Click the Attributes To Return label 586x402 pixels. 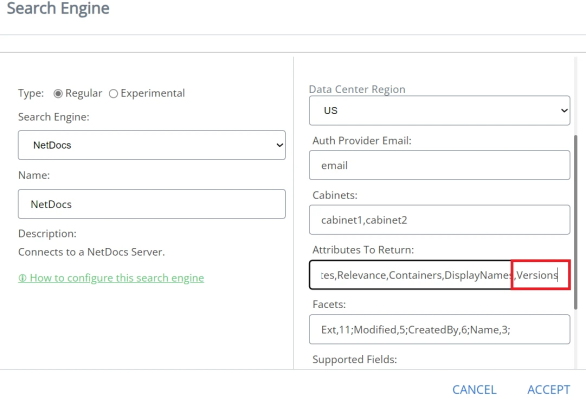[x=363, y=250]
